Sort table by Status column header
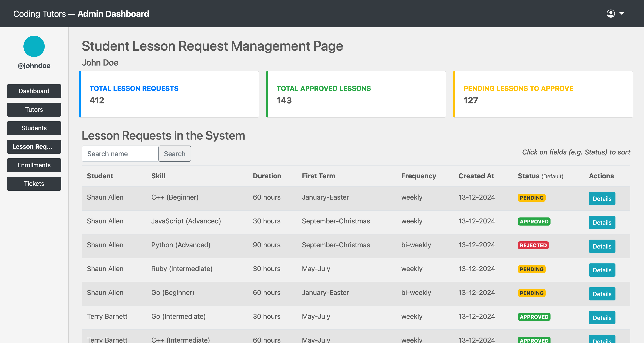Image resolution: width=644 pixels, height=343 pixels. point(529,176)
